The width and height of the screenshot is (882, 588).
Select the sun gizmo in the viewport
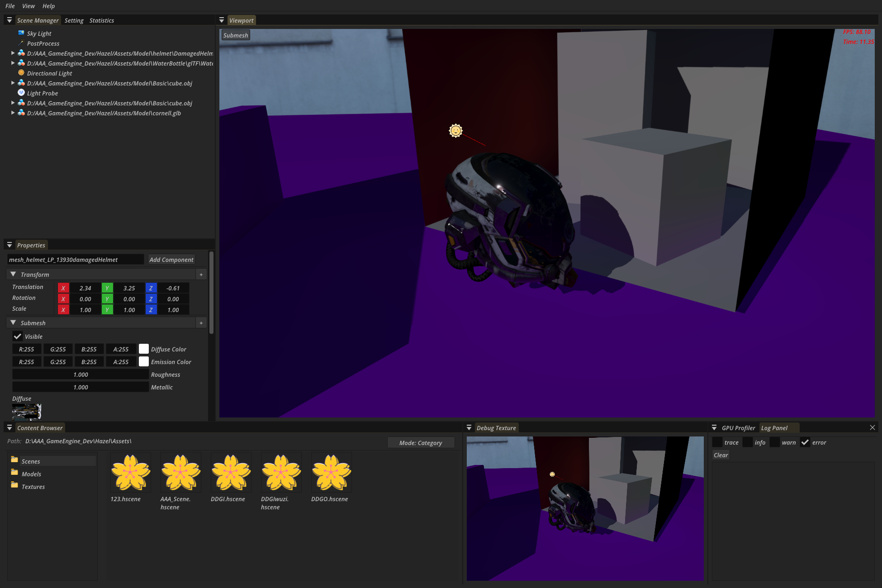coord(455,131)
